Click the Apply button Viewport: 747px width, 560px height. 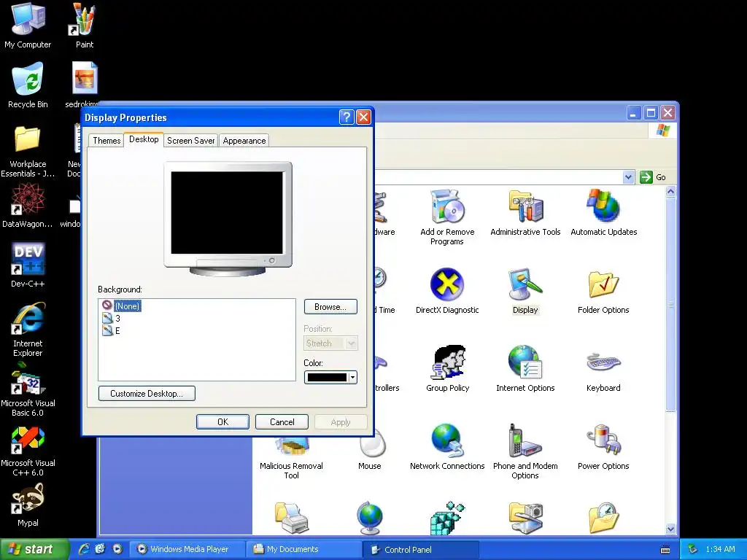(x=341, y=422)
